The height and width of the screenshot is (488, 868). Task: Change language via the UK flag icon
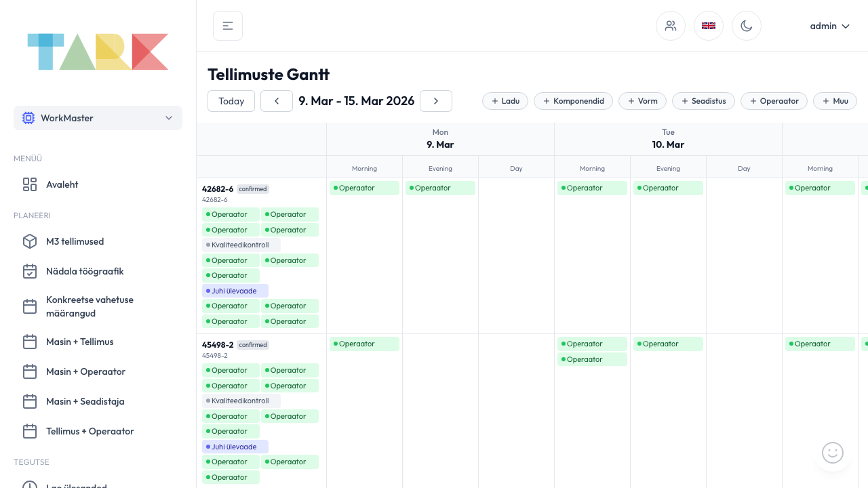(708, 25)
